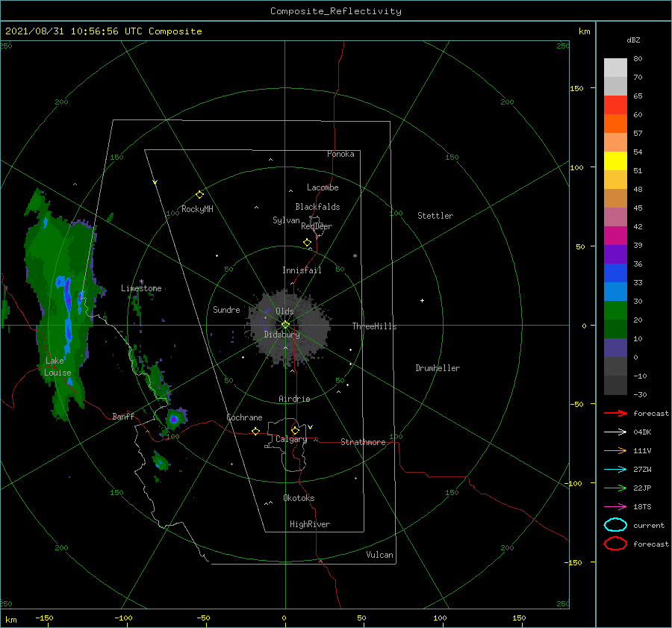Click the Okotoks label

pyautogui.click(x=299, y=498)
